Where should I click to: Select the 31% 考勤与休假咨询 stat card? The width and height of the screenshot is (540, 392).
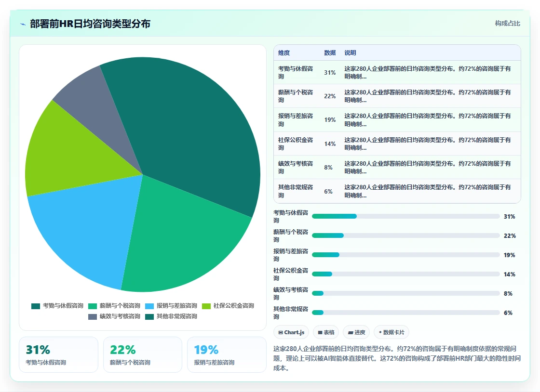click(x=58, y=354)
